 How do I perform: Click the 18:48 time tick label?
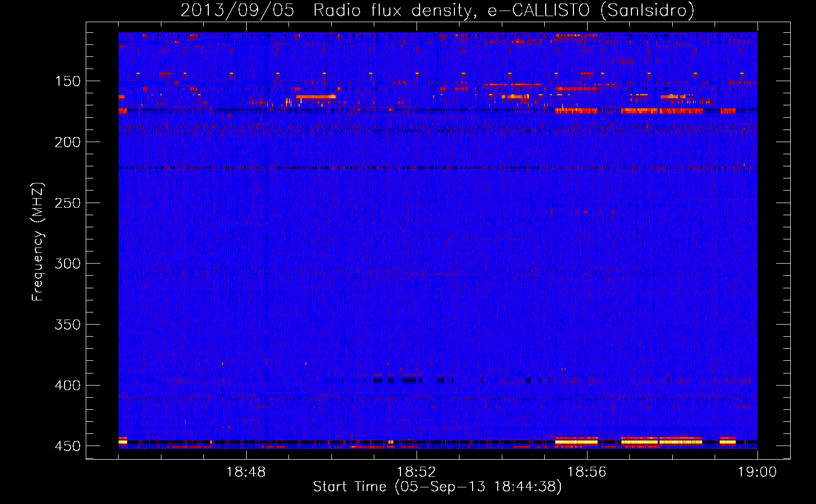(x=246, y=472)
